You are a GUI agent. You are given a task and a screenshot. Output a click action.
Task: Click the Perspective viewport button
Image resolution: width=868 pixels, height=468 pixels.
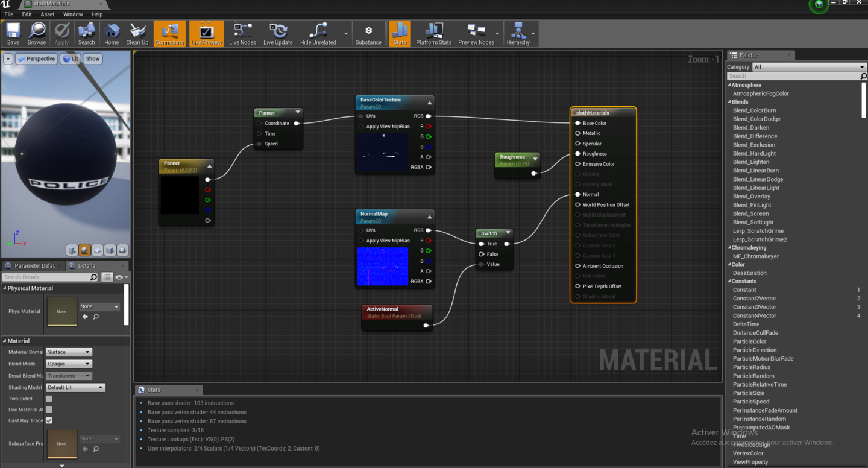click(x=36, y=58)
